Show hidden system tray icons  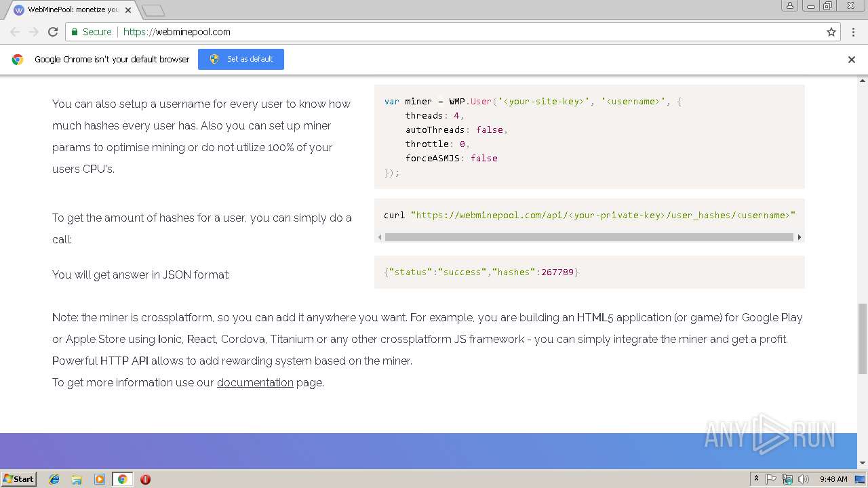pyautogui.click(x=756, y=479)
